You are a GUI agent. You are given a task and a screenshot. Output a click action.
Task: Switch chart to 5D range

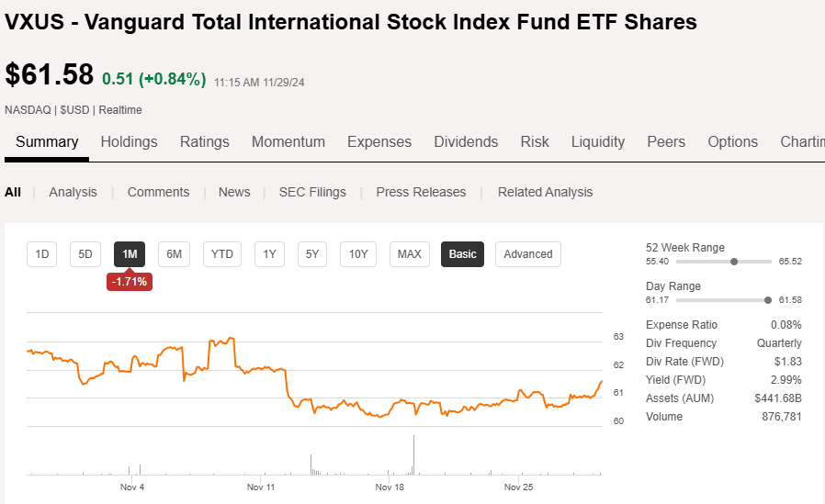85,254
